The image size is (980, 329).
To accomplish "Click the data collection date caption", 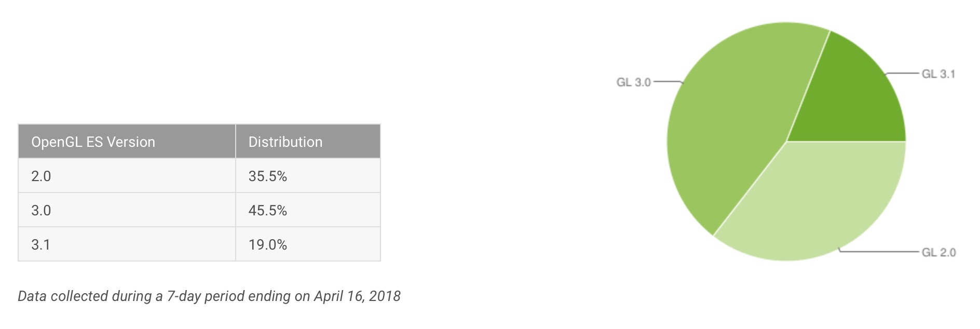I will [x=209, y=296].
